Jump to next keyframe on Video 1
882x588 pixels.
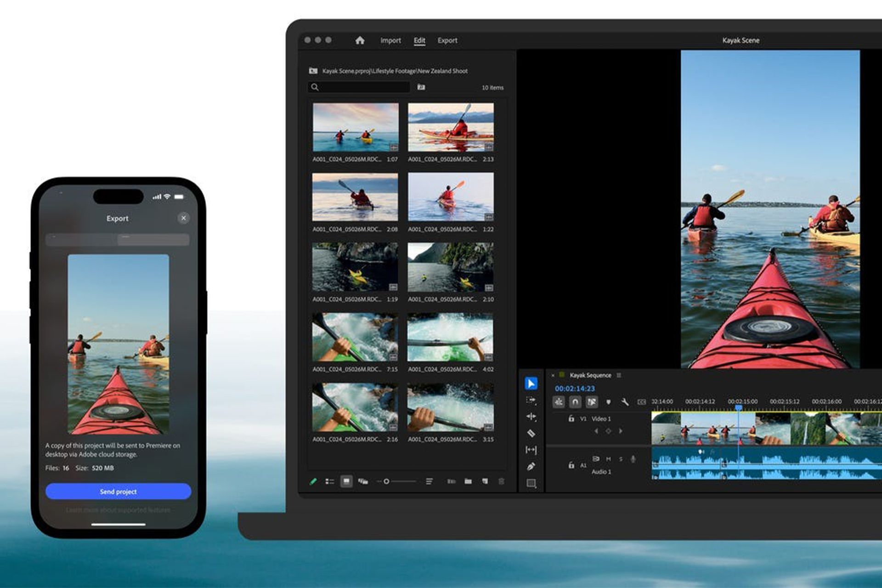621,431
